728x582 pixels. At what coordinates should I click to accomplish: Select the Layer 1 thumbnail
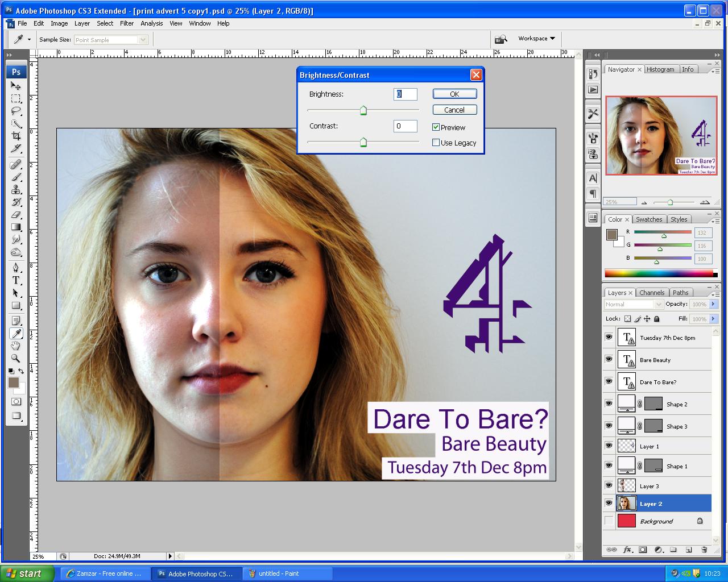point(626,446)
